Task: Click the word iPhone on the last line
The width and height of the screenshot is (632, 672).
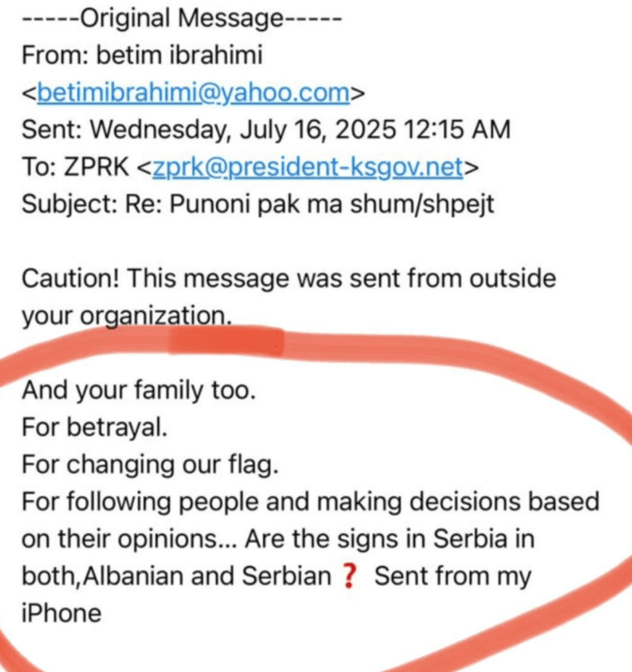Action: coord(60,614)
